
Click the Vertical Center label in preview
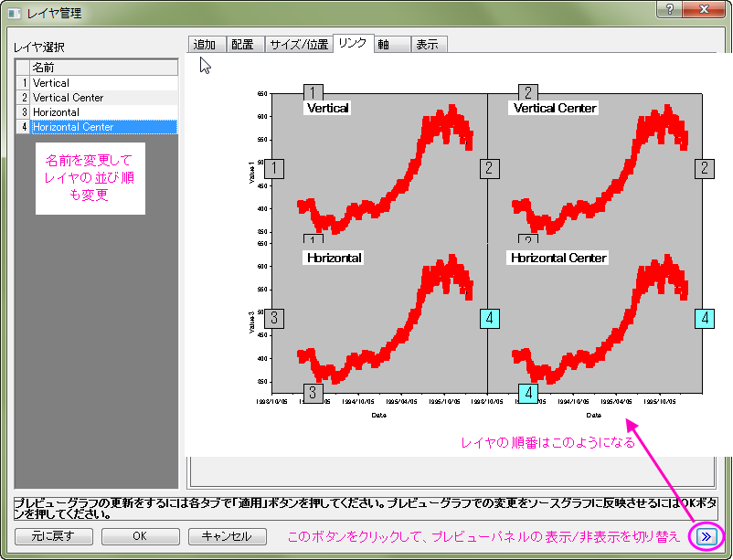click(555, 108)
